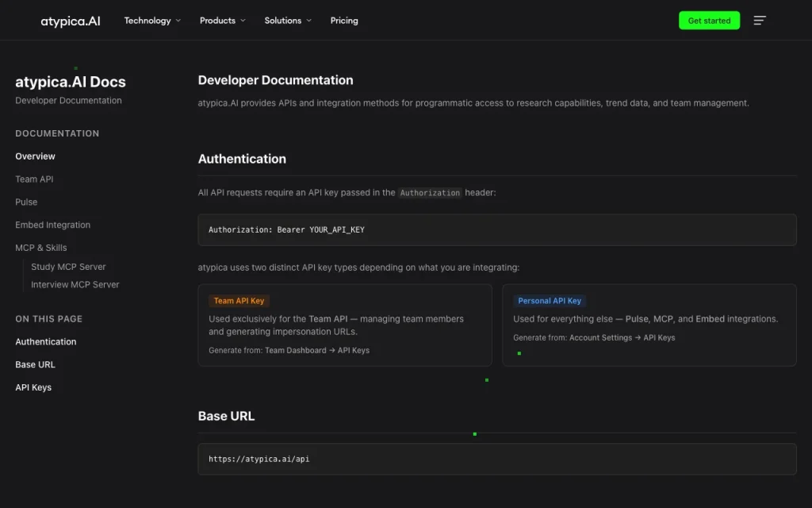Open MCP & Skills docs page
This screenshot has height=508, width=812.
click(41, 248)
